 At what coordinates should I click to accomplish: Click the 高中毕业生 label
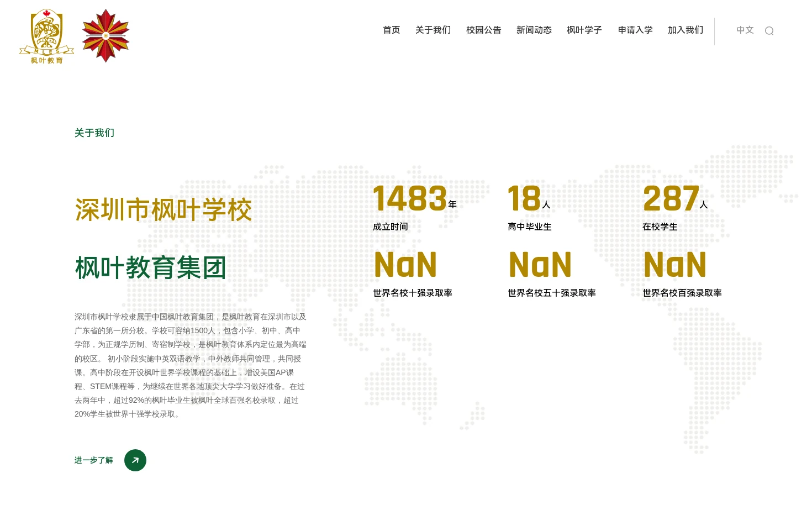(x=530, y=227)
